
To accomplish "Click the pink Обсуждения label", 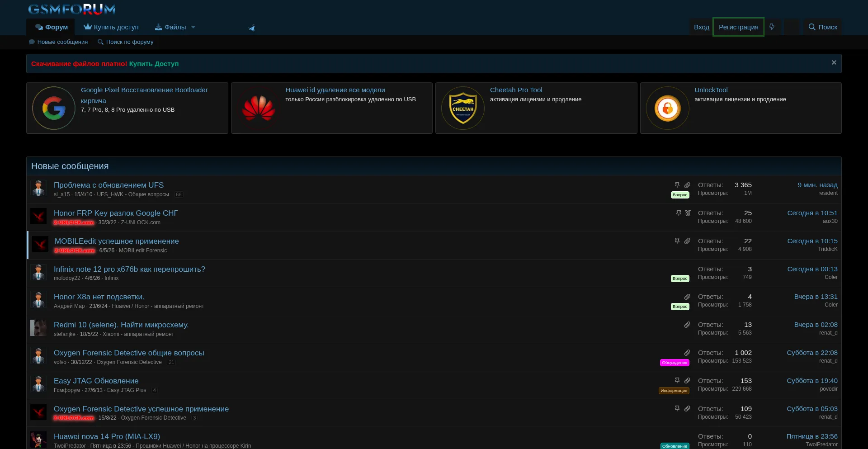I will coord(675,363).
